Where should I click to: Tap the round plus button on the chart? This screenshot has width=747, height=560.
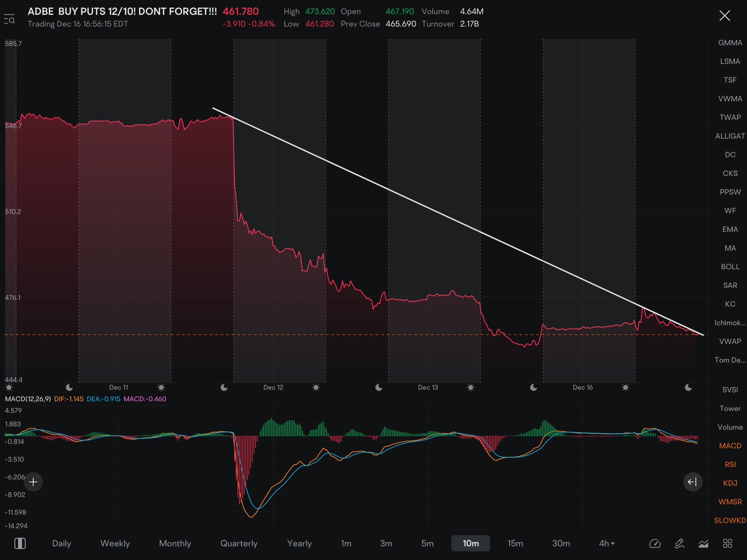[33, 482]
